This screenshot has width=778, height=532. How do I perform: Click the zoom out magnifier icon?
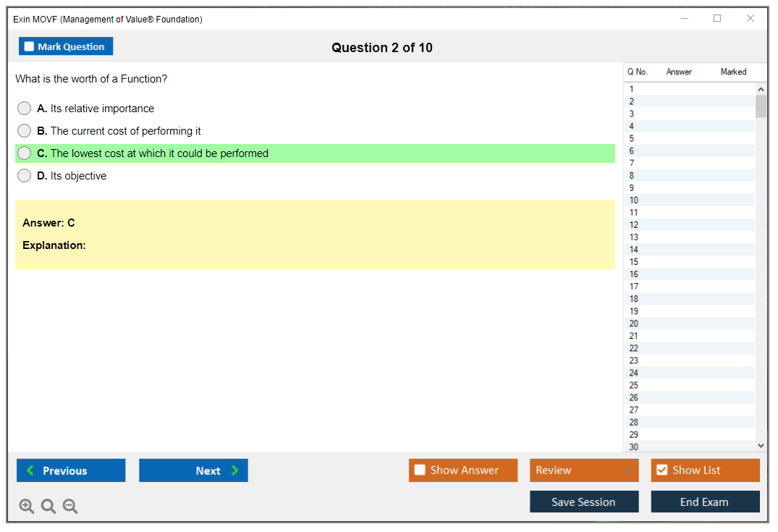(x=70, y=507)
